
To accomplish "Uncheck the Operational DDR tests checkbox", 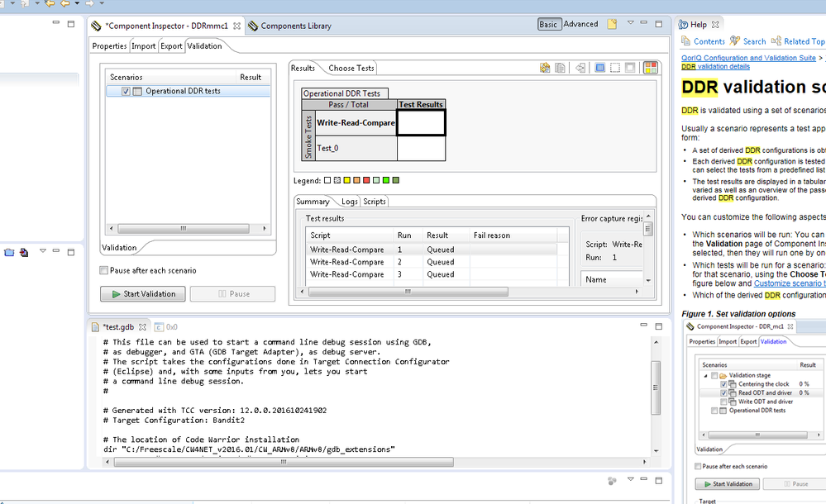I will (126, 91).
